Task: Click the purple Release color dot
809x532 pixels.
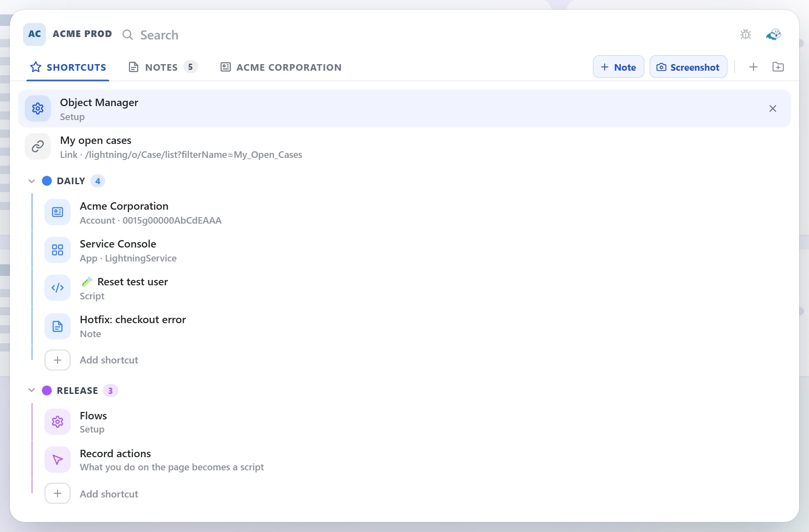Action: [x=47, y=390]
